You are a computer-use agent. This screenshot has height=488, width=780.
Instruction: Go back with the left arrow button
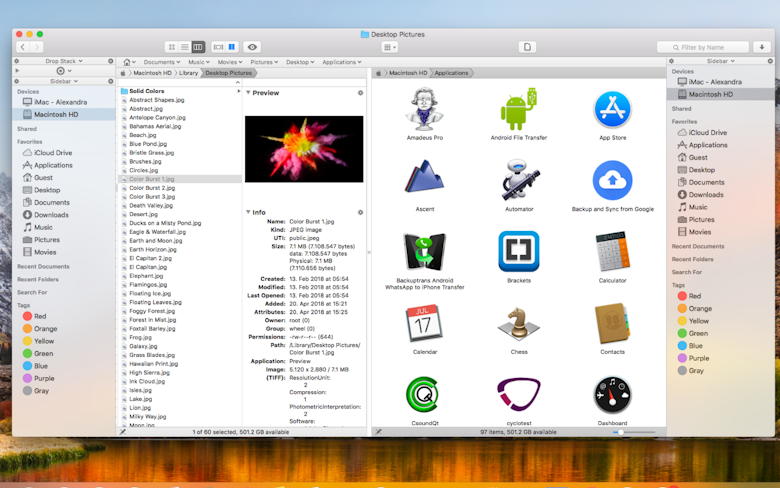point(23,47)
